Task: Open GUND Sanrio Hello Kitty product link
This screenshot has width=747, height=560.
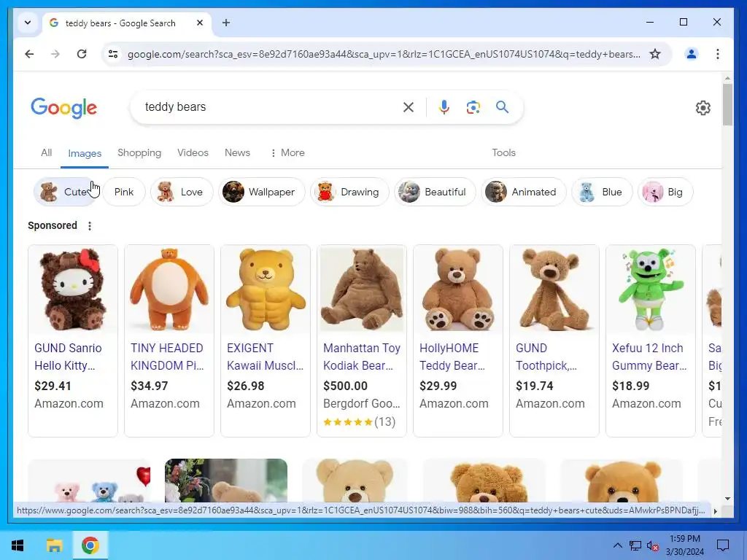Action: pos(68,357)
